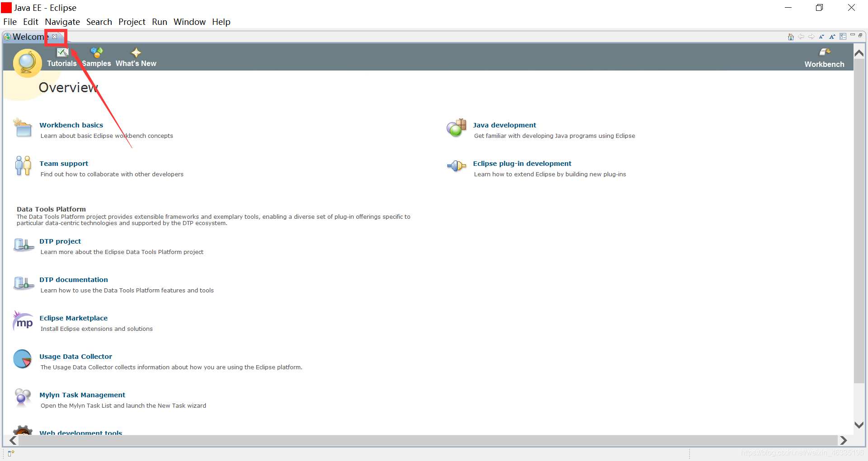Open What's New page icon
Image resolution: width=868 pixels, height=461 pixels.
pos(136,52)
